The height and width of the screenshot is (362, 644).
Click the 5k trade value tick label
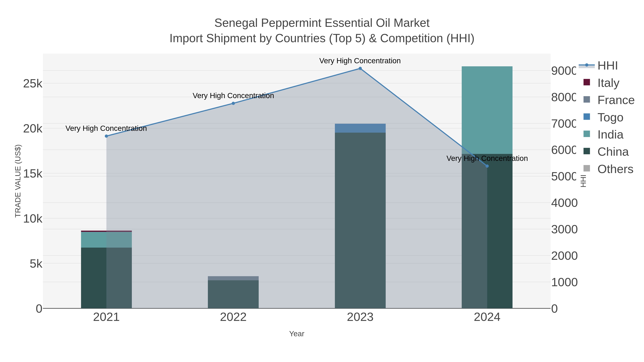pos(36,264)
